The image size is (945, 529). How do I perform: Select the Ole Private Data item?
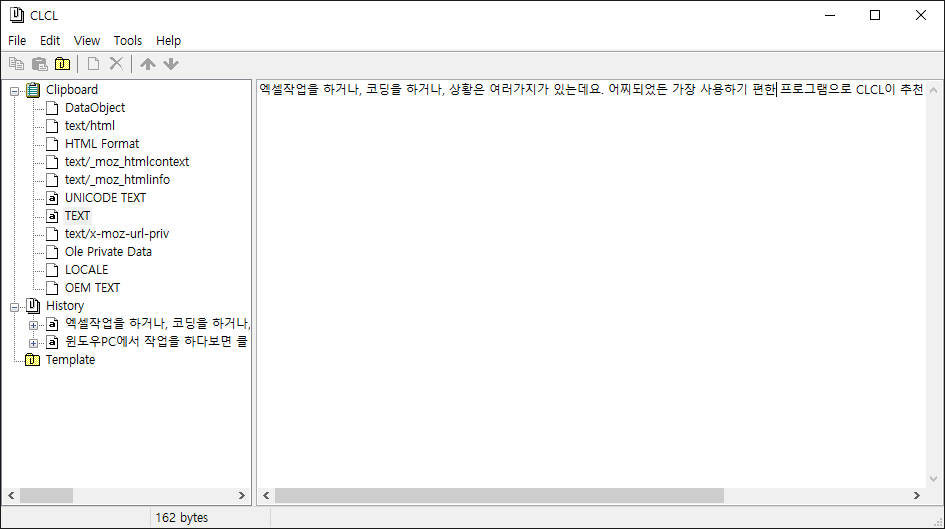click(x=108, y=252)
